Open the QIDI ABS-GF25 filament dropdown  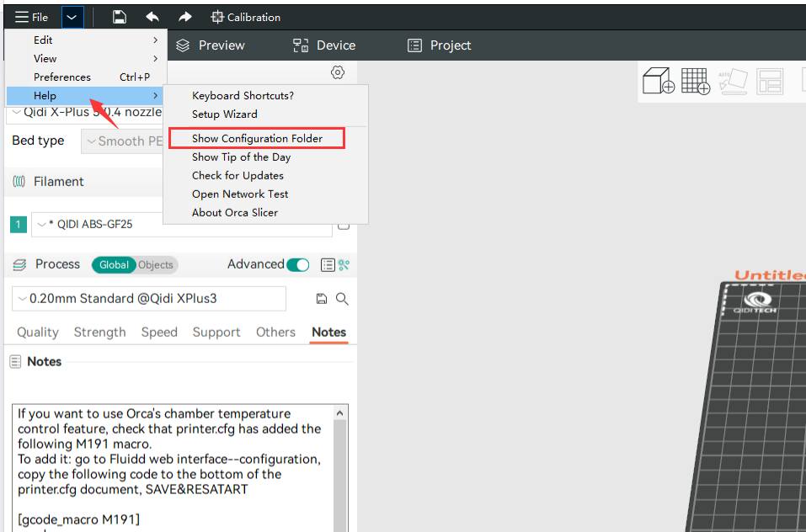[181, 225]
